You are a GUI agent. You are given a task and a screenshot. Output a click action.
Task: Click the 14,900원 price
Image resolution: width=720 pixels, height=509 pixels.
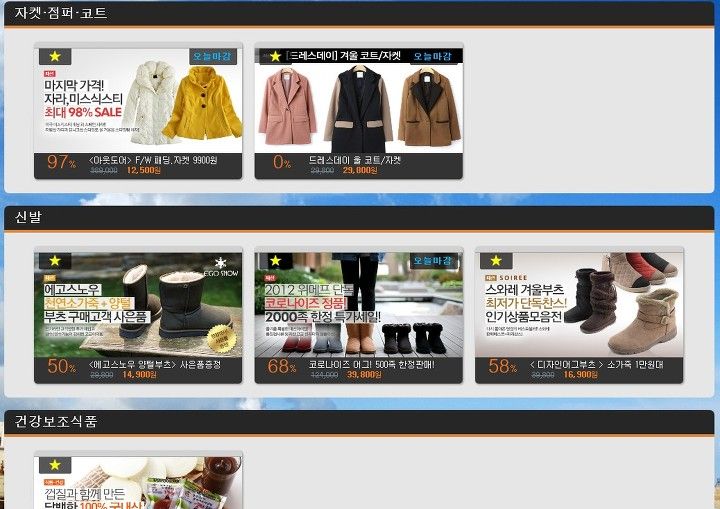(x=140, y=375)
